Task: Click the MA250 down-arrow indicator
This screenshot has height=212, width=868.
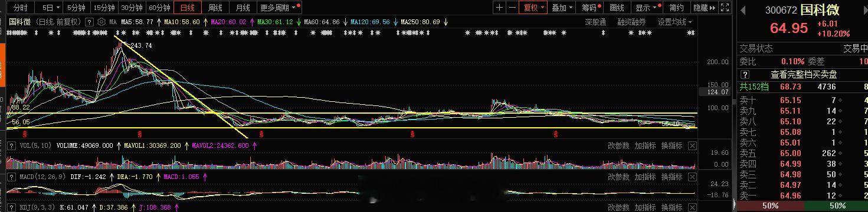Action: [x=446, y=22]
